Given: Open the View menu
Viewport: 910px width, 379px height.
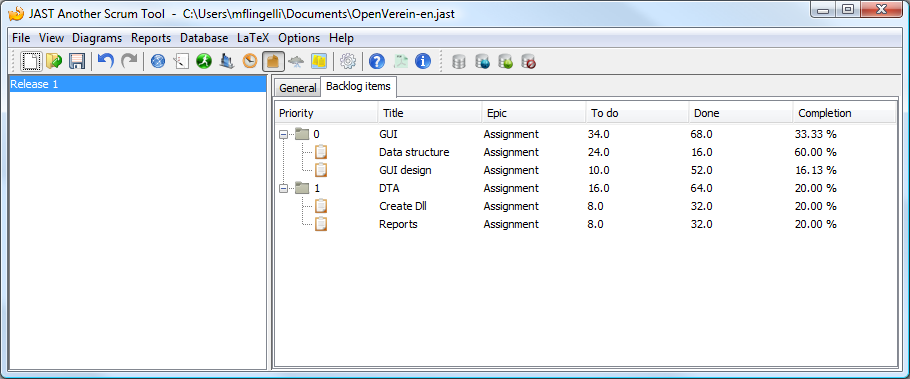Looking at the screenshot, I should tap(52, 38).
